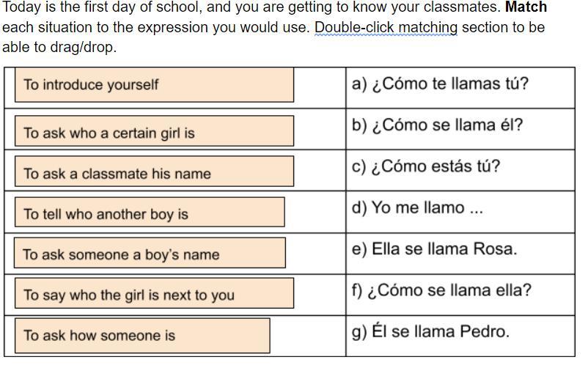Click answer f) ¿Cómo se llama ella?
The height and width of the screenshot is (379, 588).
[x=441, y=290]
